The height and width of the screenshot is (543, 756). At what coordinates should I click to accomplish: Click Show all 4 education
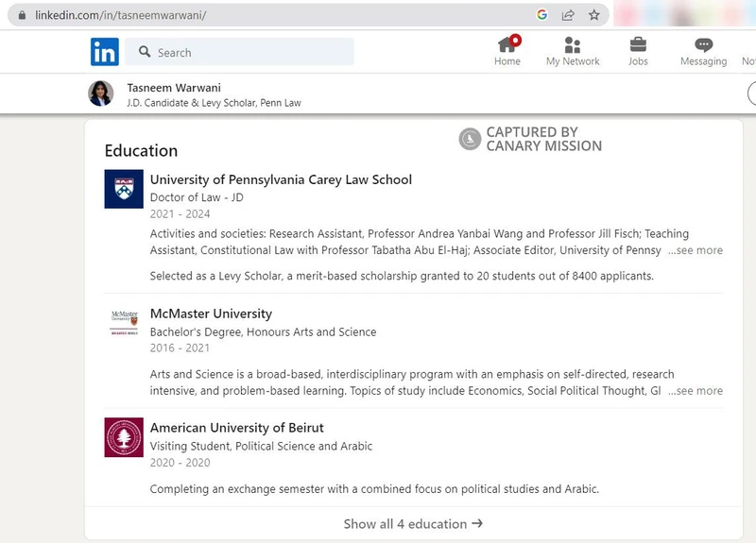413,524
